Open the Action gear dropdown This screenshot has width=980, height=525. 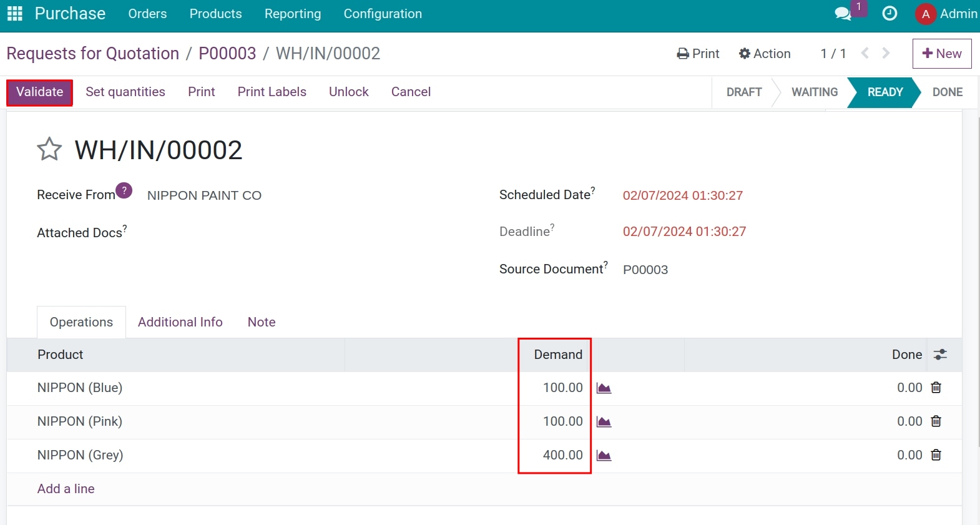(765, 54)
